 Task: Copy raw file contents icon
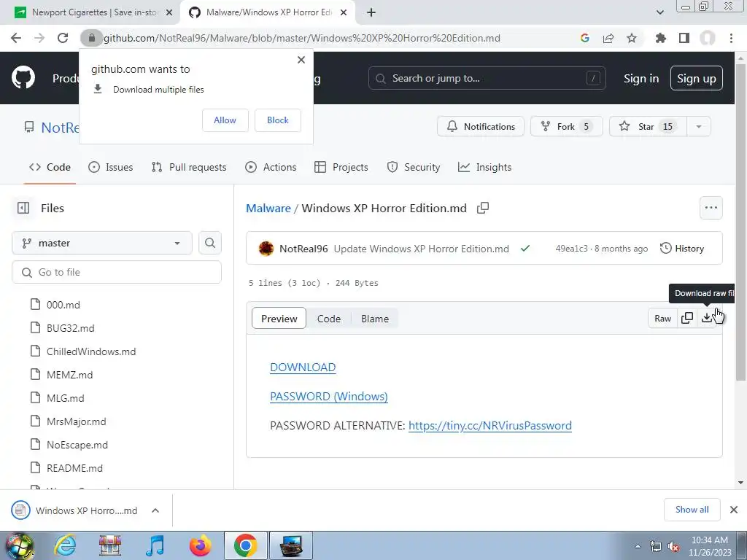[x=687, y=318]
